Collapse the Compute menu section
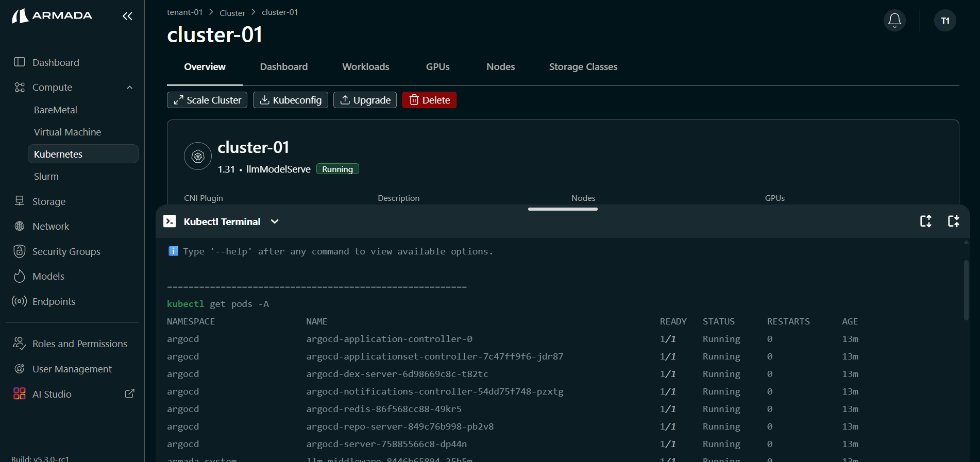Viewport: 980px width, 462px height. click(x=130, y=88)
